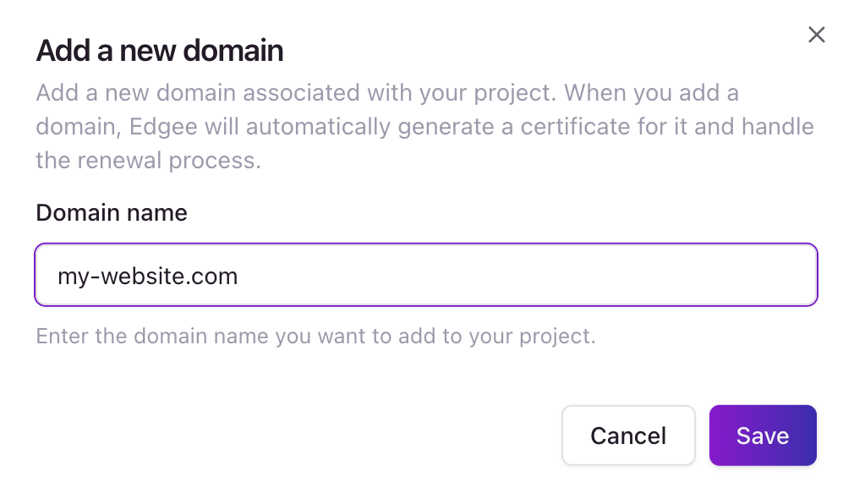The image size is (854, 504).
Task: Click the dialog description paragraph
Action: [x=423, y=126]
